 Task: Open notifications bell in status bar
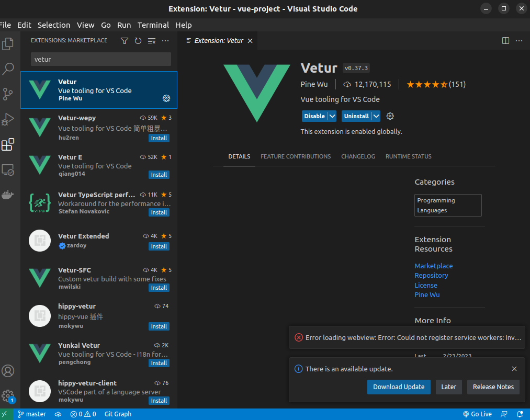click(520, 414)
